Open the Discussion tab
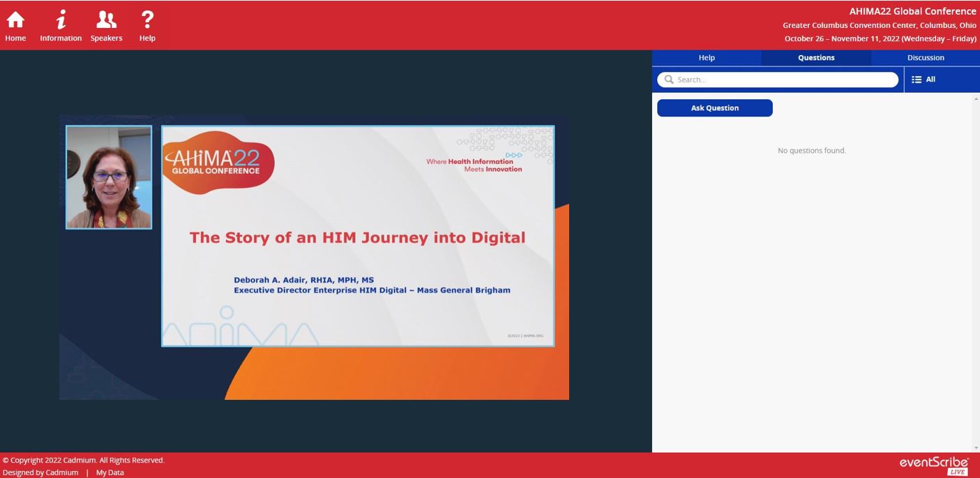Screen dimensions: 980x478 click(x=926, y=58)
